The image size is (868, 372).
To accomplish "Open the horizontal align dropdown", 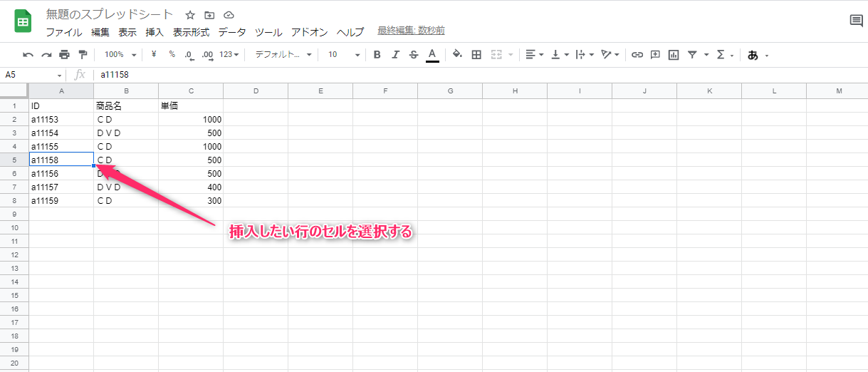I will [x=534, y=54].
